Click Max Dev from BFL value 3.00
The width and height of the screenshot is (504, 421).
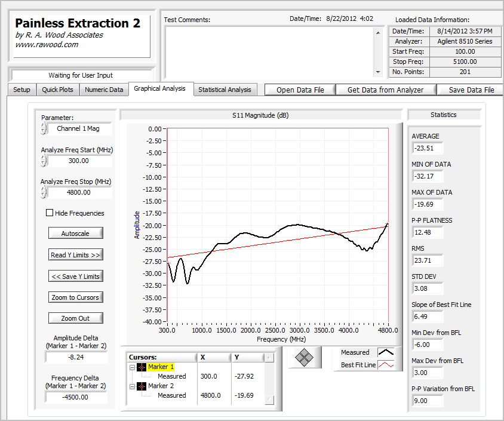pos(428,373)
